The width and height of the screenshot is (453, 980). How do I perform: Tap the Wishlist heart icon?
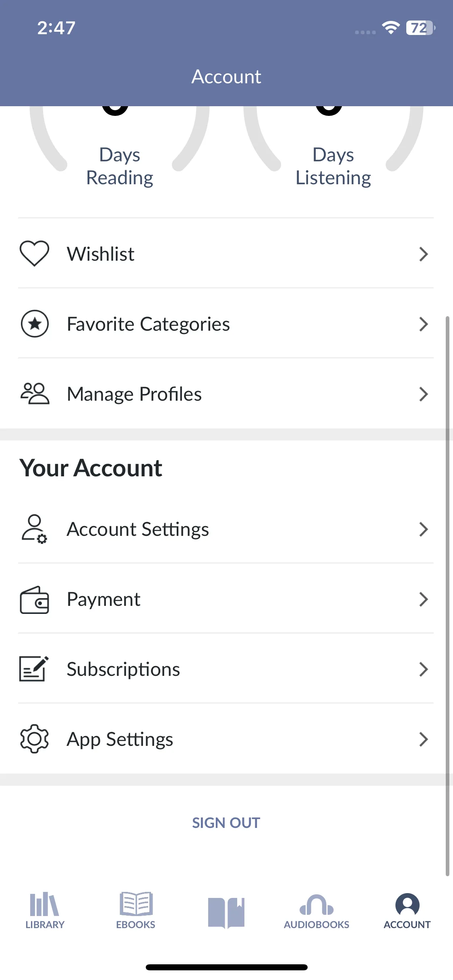point(35,254)
